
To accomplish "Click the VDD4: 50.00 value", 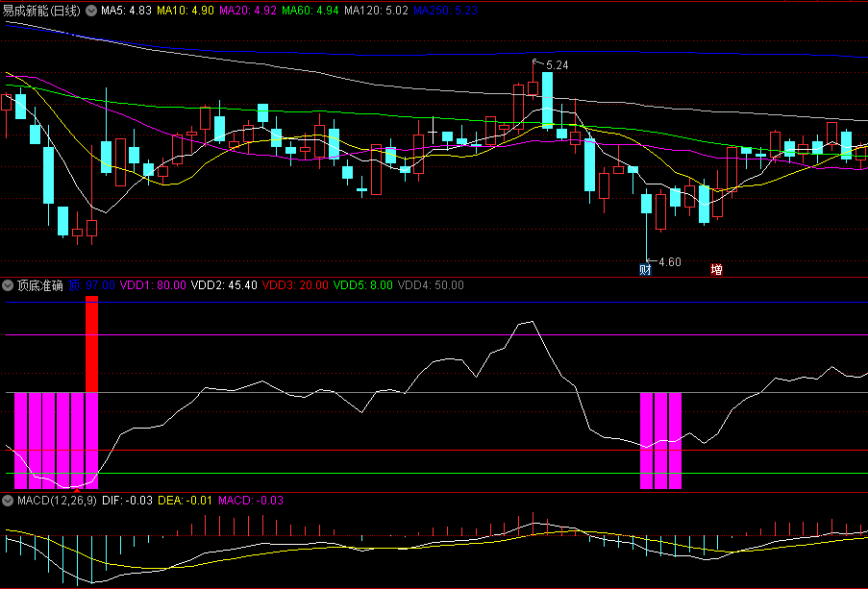I will tap(431, 285).
